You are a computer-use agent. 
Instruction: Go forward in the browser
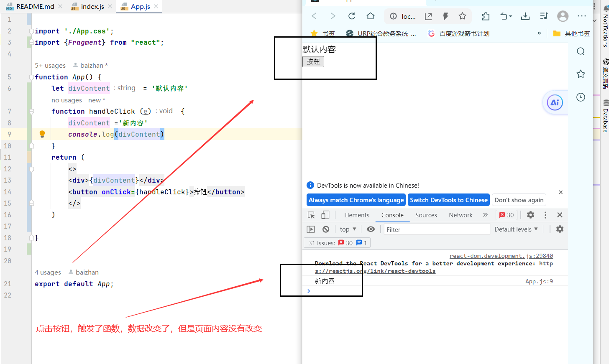[x=333, y=16]
